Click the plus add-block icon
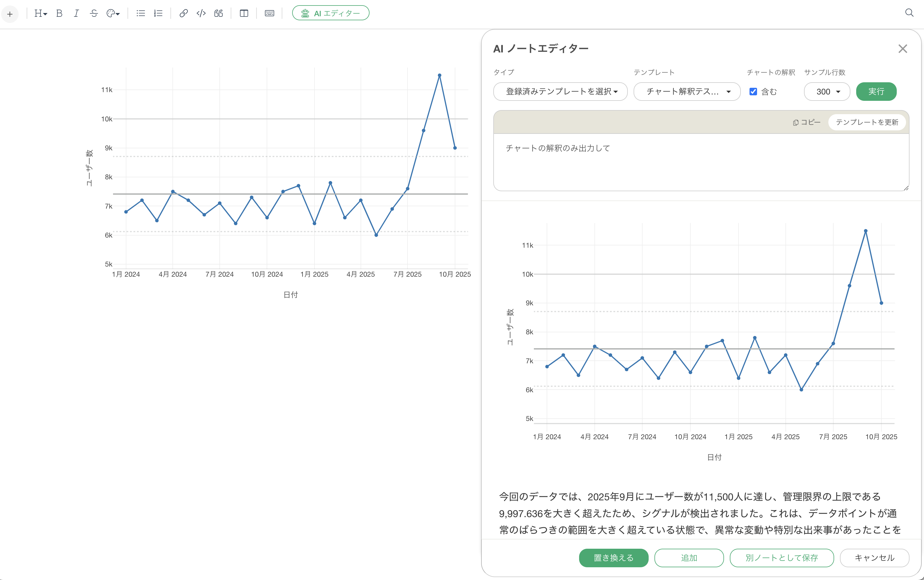Viewport: 924px width, 580px height. click(x=10, y=14)
